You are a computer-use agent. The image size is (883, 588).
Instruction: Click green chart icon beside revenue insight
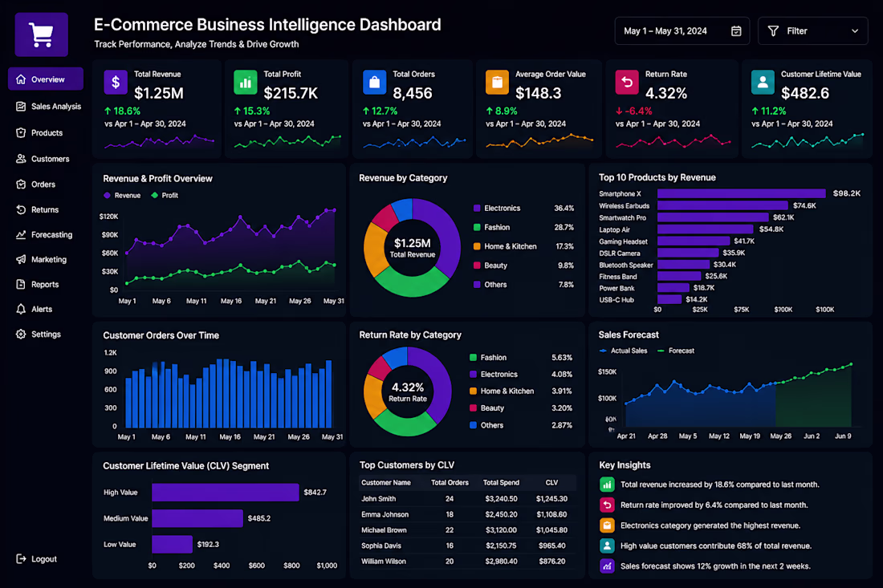click(x=607, y=485)
